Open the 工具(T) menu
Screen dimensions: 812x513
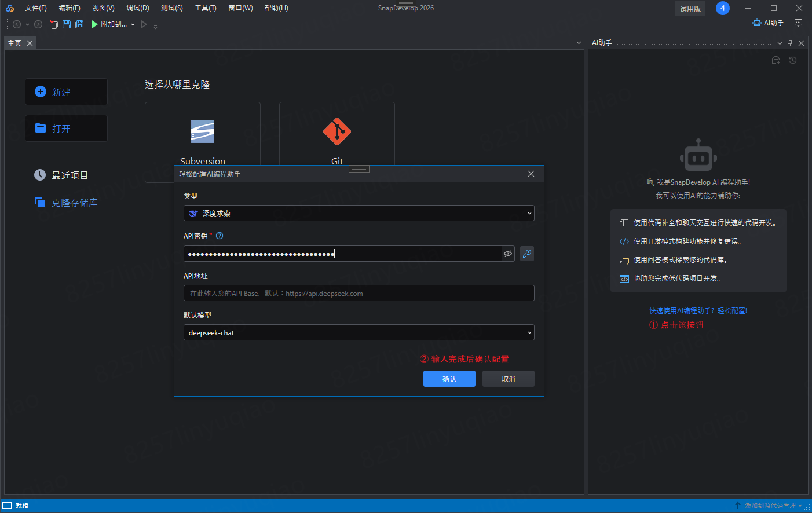205,8
